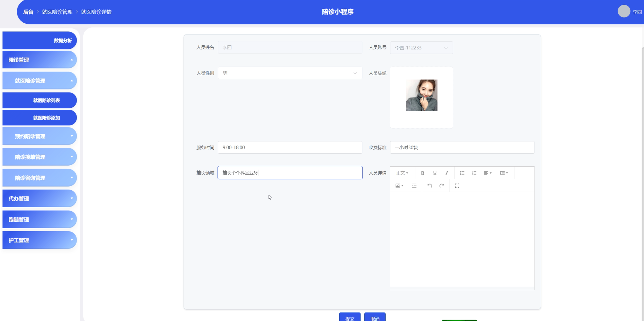This screenshot has height=321, width=644.
Task: Insert bulleted list in editor
Action: tap(462, 173)
